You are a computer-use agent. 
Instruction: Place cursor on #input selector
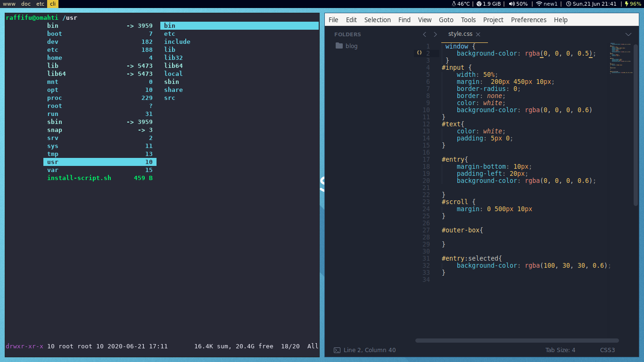(453, 67)
